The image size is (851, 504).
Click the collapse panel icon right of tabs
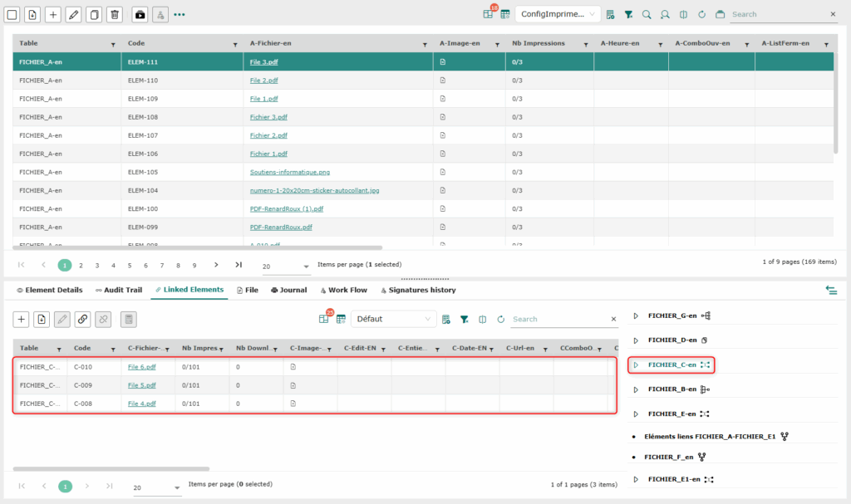click(830, 290)
